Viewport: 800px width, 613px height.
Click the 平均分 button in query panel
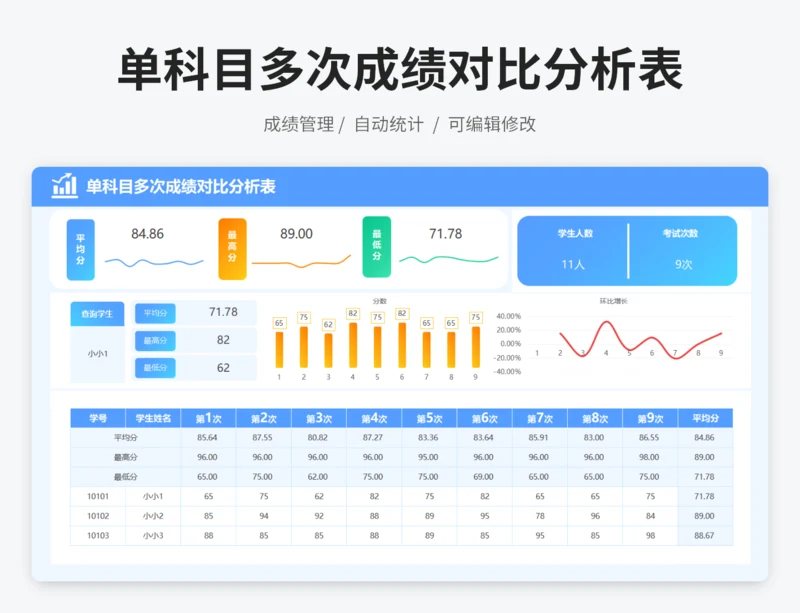(155, 313)
